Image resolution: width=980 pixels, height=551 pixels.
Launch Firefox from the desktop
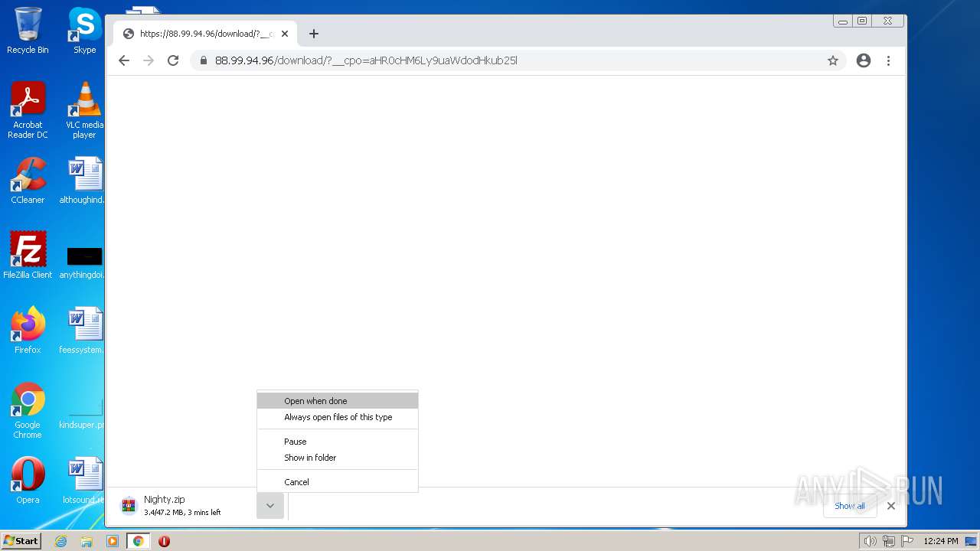pos(28,331)
